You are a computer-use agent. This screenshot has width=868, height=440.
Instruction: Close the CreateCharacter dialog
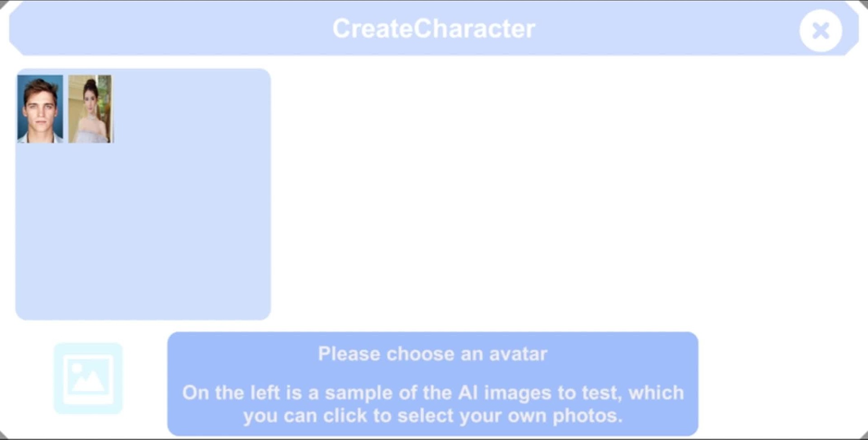coord(820,31)
